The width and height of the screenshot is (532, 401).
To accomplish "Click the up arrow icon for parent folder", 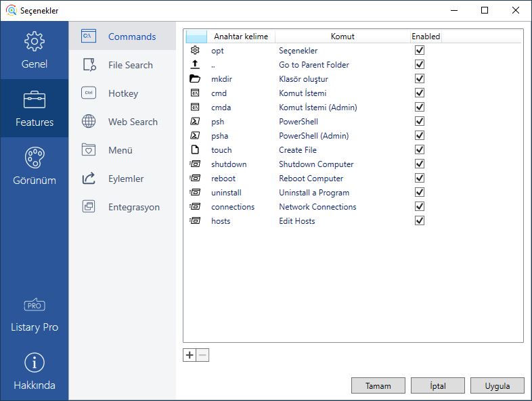I will 195,64.
